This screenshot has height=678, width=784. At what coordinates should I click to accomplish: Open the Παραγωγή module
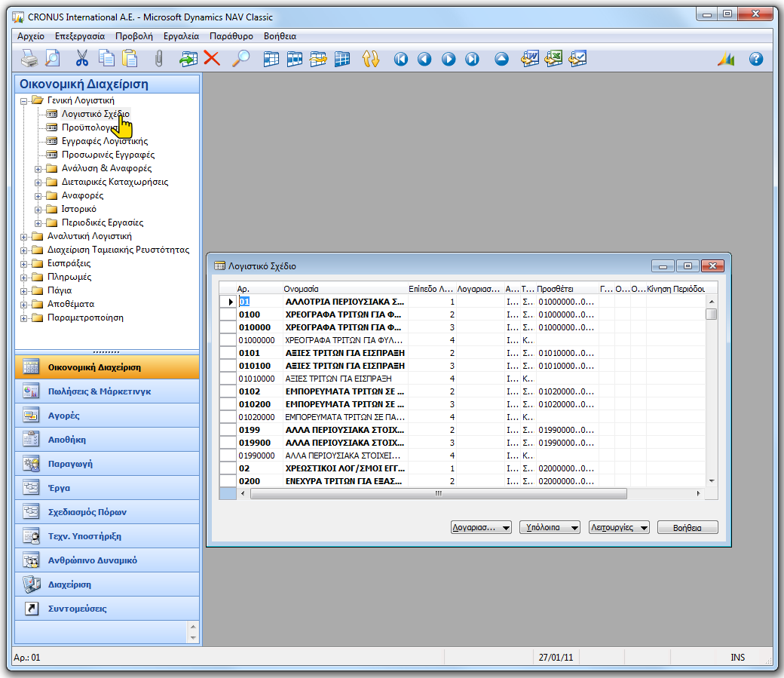(107, 464)
